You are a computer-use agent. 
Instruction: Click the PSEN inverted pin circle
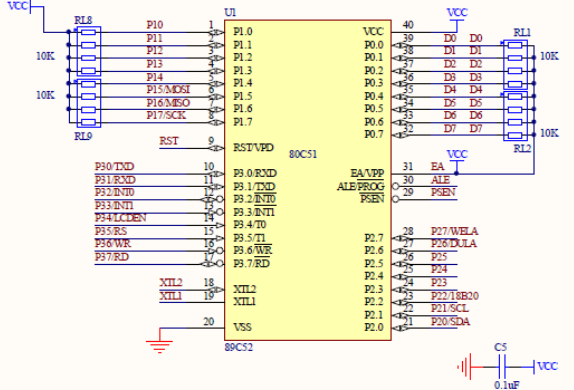point(395,199)
